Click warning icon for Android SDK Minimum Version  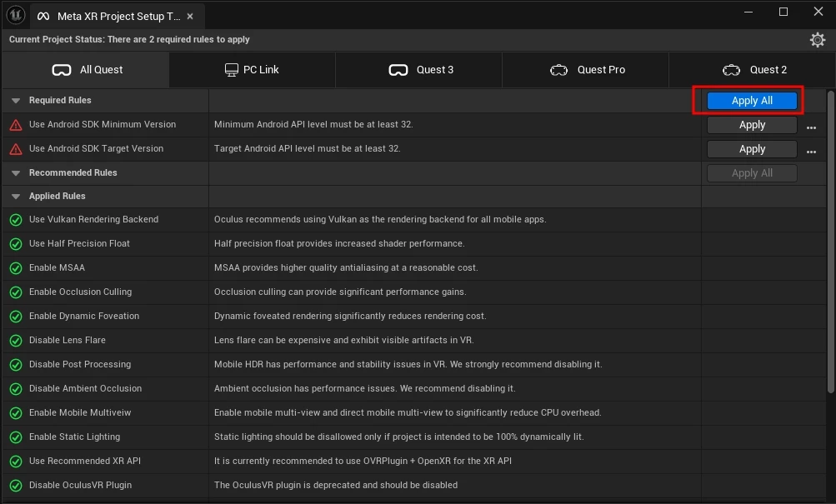[x=16, y=125]
